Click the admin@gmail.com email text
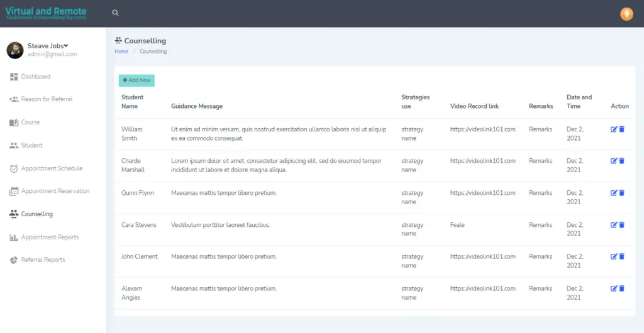The width and height of the screenshot is (644, 333). [52, 54]
